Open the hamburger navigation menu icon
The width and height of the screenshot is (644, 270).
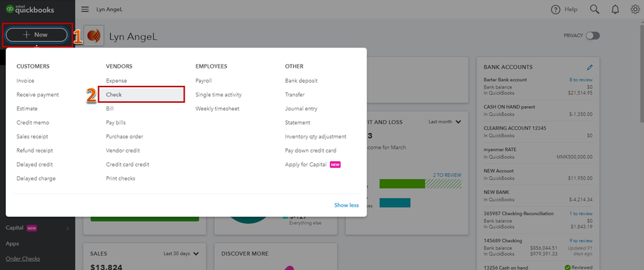coord(85,10)
